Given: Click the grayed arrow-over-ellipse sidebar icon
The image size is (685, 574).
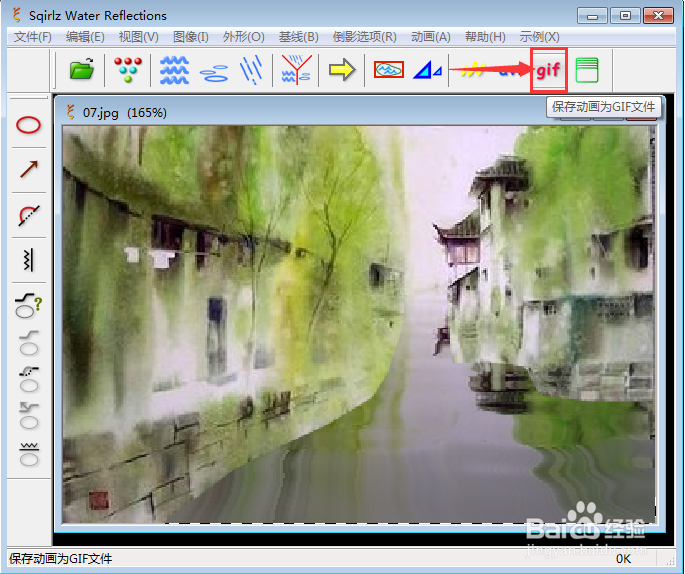Looking at the screenshot, I should point(29,416).
